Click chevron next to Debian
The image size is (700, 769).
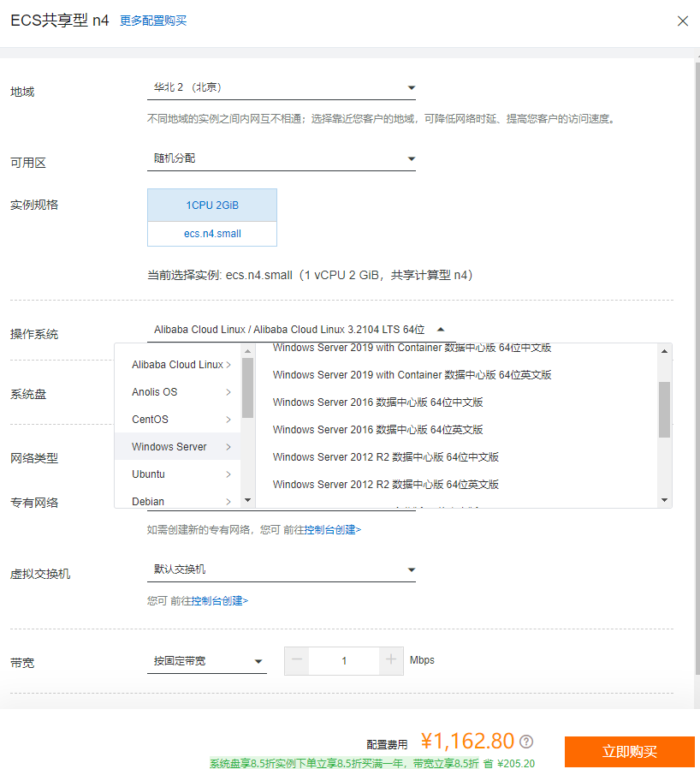[x=228, y=502]
